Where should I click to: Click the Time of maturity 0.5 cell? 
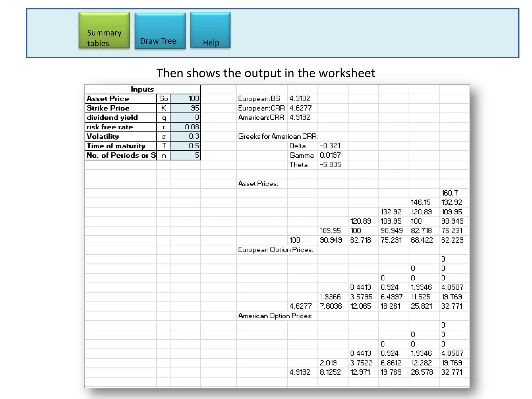click(x=185, y=146)
